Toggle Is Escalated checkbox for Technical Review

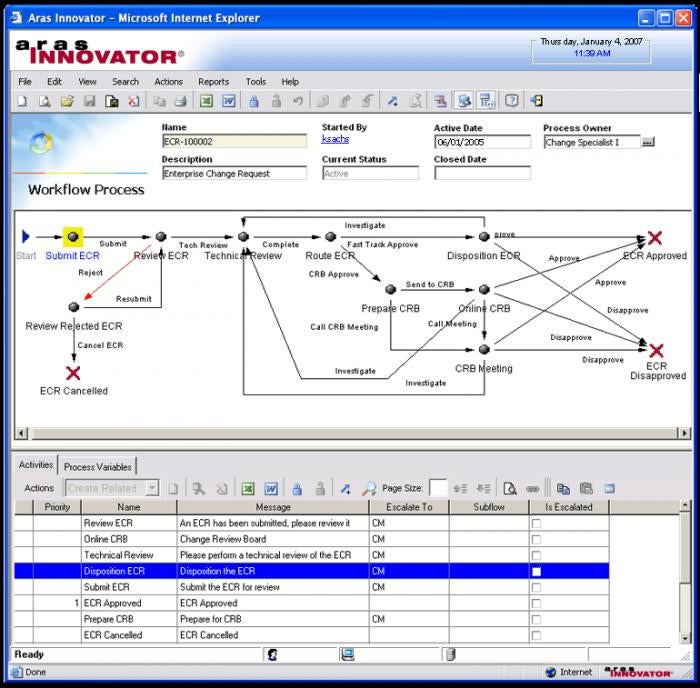536,555
